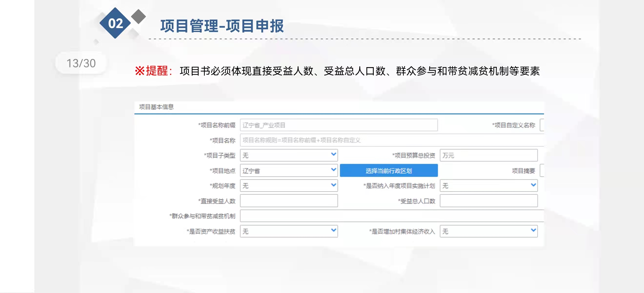Click the 项目预算总投资 万元 field
Image resolution: width=644 pixels, height=293 pixels.
(489, 155)
